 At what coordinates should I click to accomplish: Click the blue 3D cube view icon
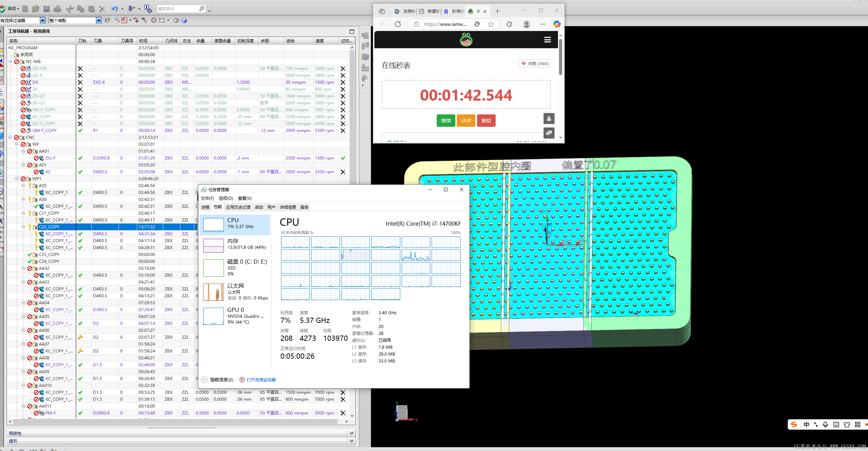click(x=184, y=20)
